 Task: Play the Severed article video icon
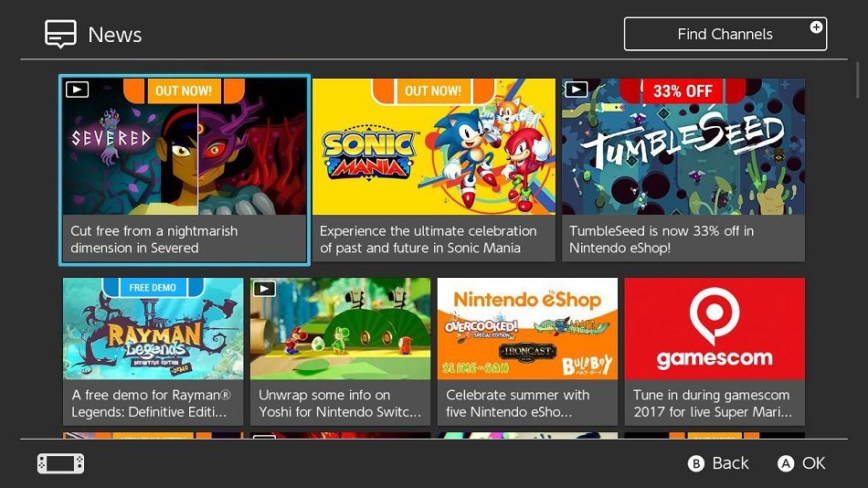point(77,90)
